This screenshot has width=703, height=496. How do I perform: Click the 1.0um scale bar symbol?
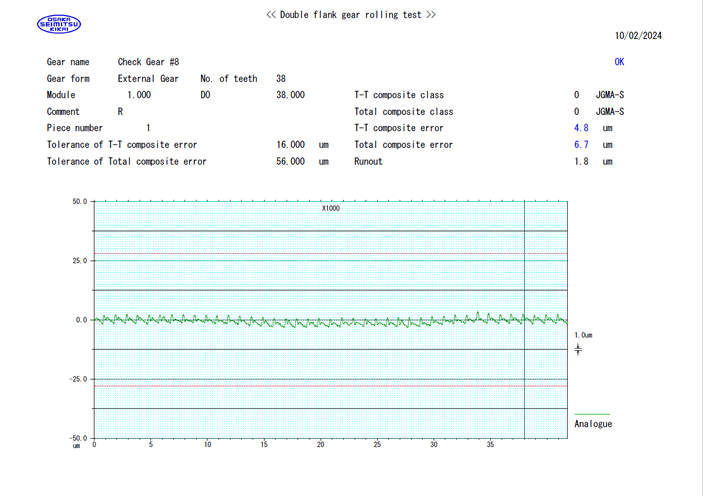pyautogui.click(x=578, y=349)
